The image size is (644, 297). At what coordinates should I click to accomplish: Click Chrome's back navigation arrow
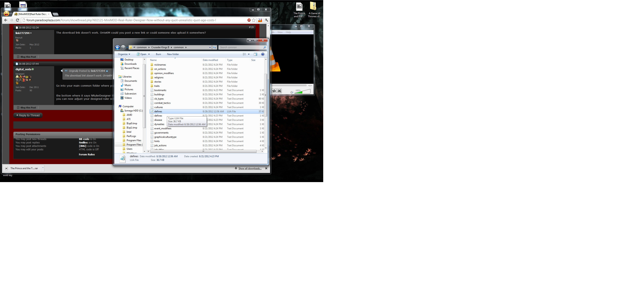click(x=6, y=20)
